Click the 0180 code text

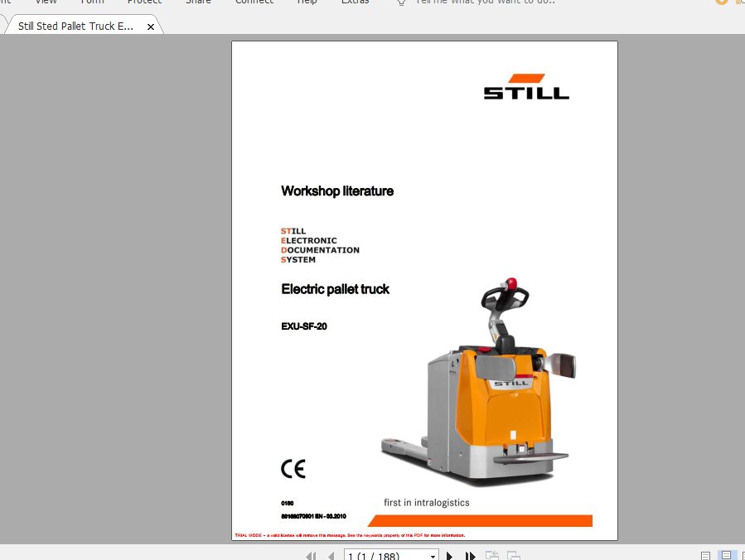coord(287,503)
